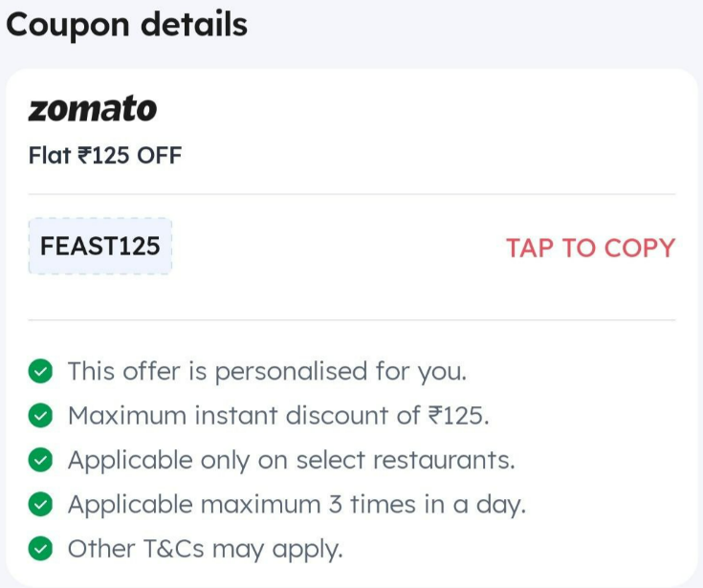This screenshot has height=588, width=703.
Task: Click checkmark beside select restaurants line
Action: click(40, 460)
